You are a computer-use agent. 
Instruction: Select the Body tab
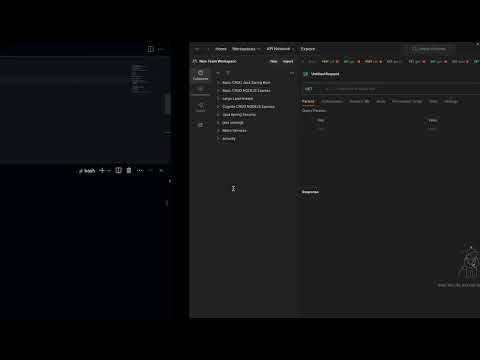pos(381,101)
